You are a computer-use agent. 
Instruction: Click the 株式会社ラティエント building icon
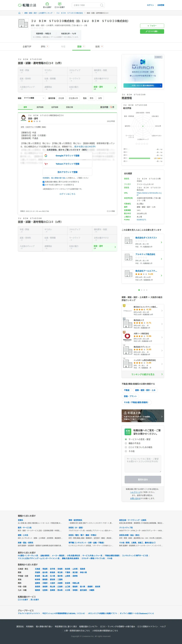click(128, 351)
